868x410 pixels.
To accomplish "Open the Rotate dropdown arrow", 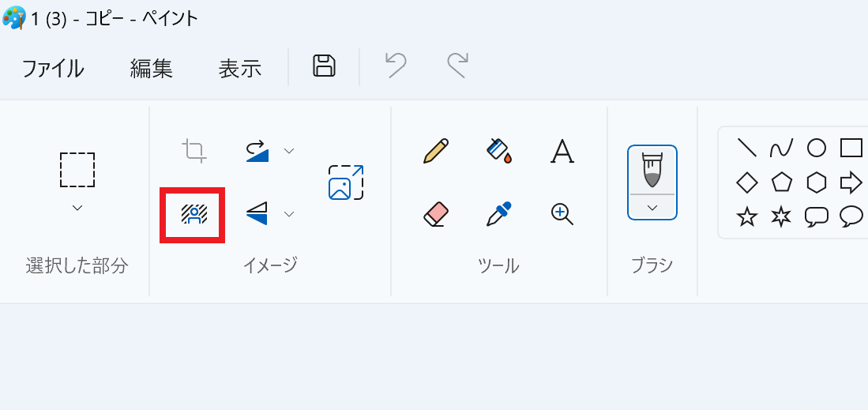I will tap(289, 150).
